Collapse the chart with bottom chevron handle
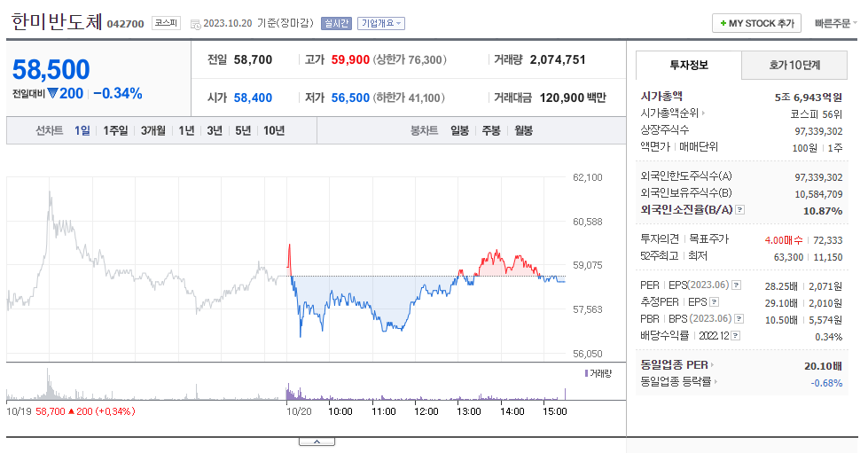This screenshot has height=453, width=868. pyautogui.click(x=317, y=441)
